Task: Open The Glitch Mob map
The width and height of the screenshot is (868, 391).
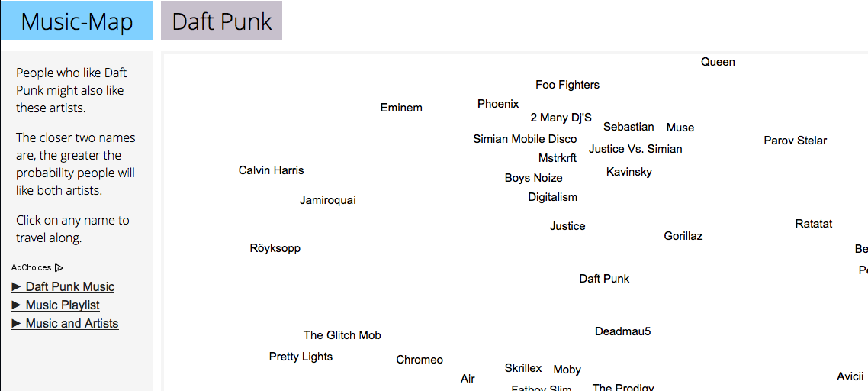Action: click(342, 335)
